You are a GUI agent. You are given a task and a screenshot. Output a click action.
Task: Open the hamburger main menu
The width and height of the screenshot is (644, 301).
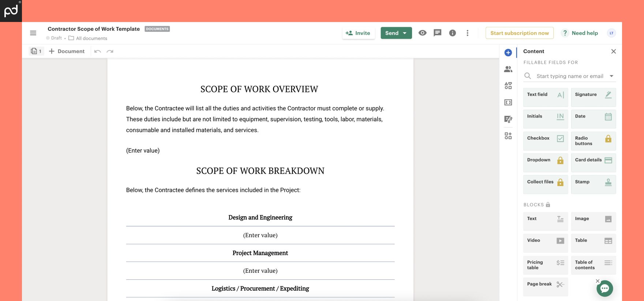(x=33, y=33)
